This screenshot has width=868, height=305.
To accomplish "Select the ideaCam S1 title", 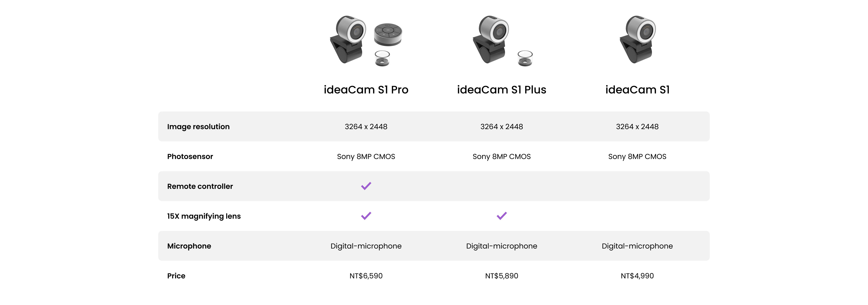I will [x=637, y=90].
